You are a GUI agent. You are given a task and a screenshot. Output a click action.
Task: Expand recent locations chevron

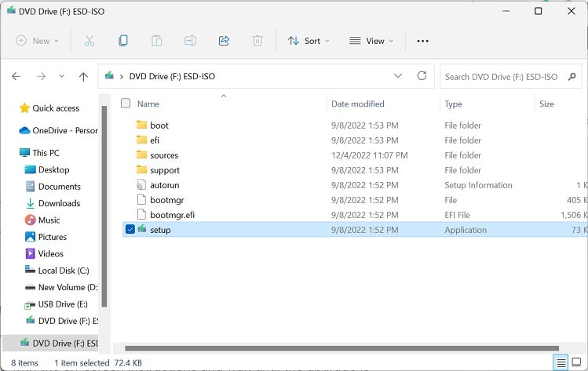(61, 76)
